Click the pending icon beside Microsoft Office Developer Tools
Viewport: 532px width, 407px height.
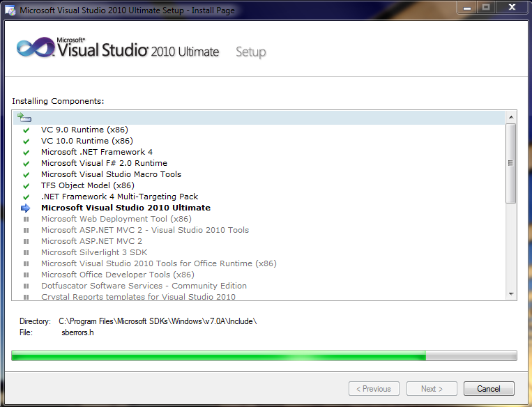click(26, 275)
